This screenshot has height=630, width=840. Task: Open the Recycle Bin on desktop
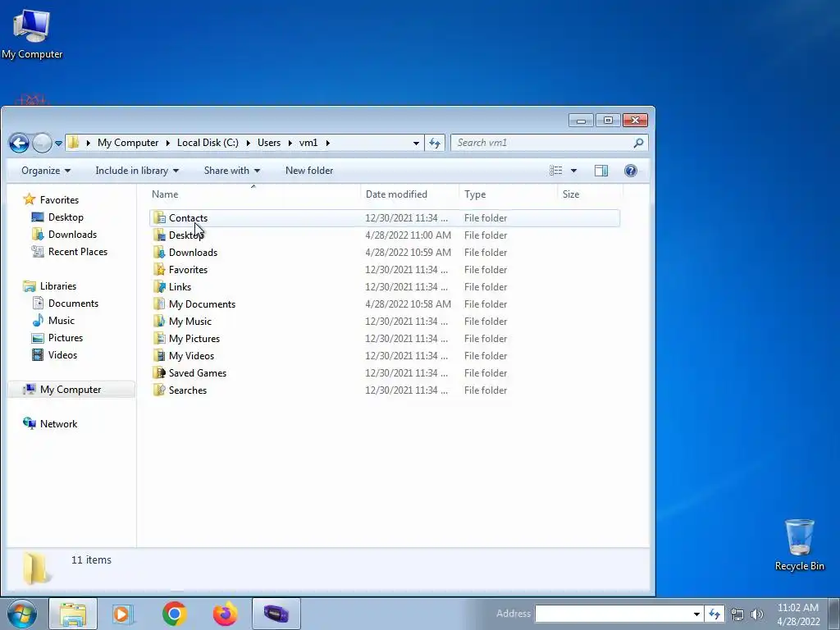click(799, 545)
